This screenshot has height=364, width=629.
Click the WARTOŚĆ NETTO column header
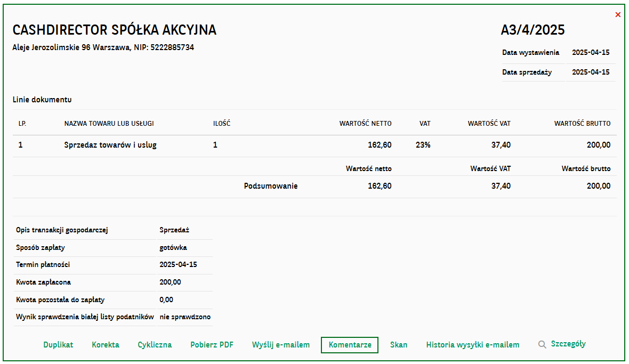click(x=366, y=124)
